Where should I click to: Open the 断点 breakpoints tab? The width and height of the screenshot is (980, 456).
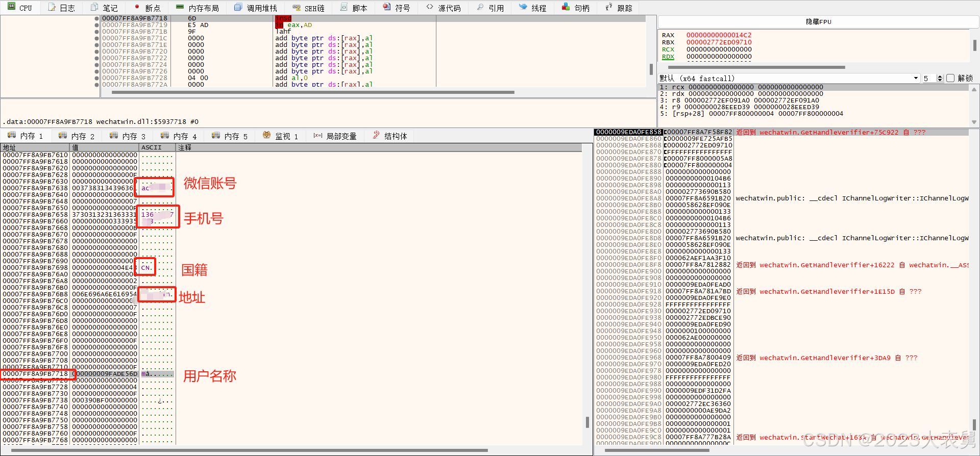(x=147, y=8)
